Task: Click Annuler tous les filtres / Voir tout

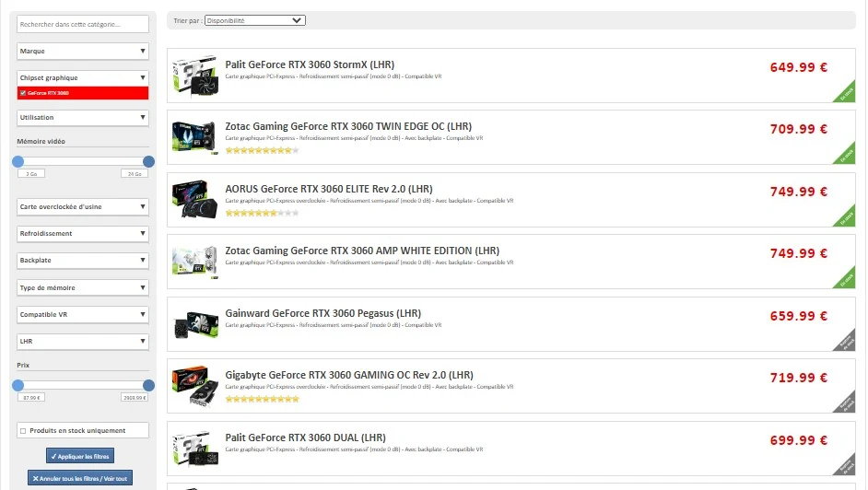Action: tap(80, 478)
